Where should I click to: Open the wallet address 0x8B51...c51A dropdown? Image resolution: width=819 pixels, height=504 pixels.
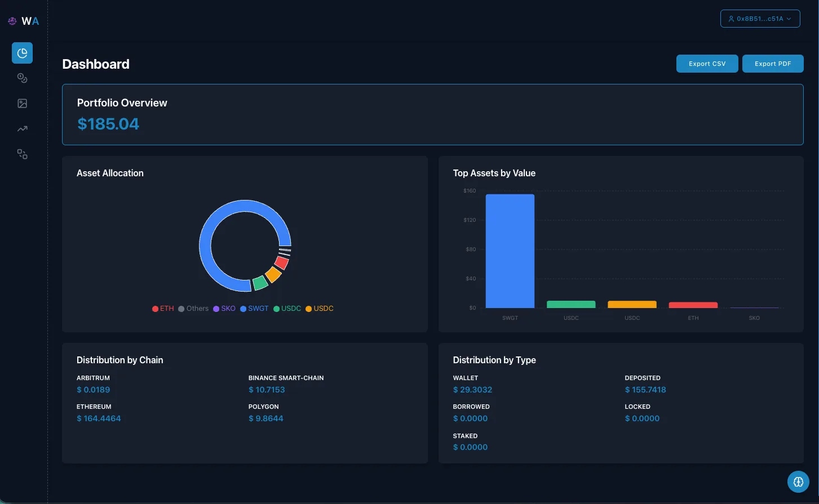click(760, 19)
